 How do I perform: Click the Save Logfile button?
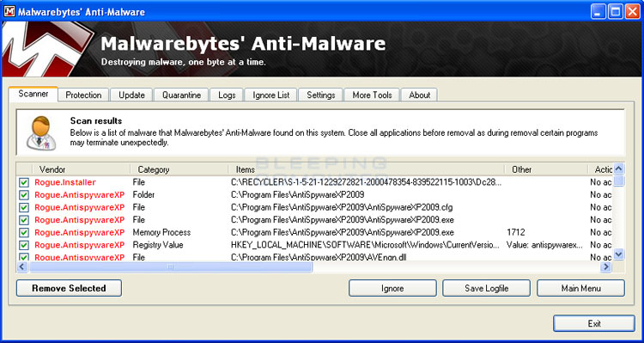pos(486,288)
